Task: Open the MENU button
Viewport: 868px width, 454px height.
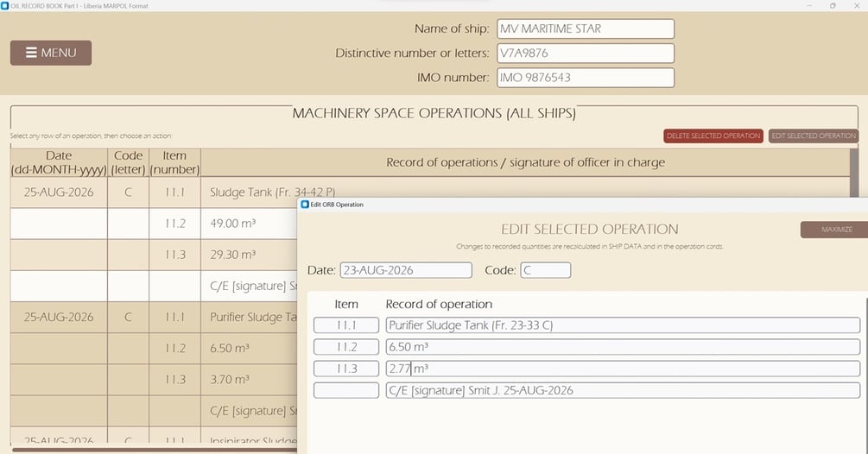Action: [x=51, y=53]
